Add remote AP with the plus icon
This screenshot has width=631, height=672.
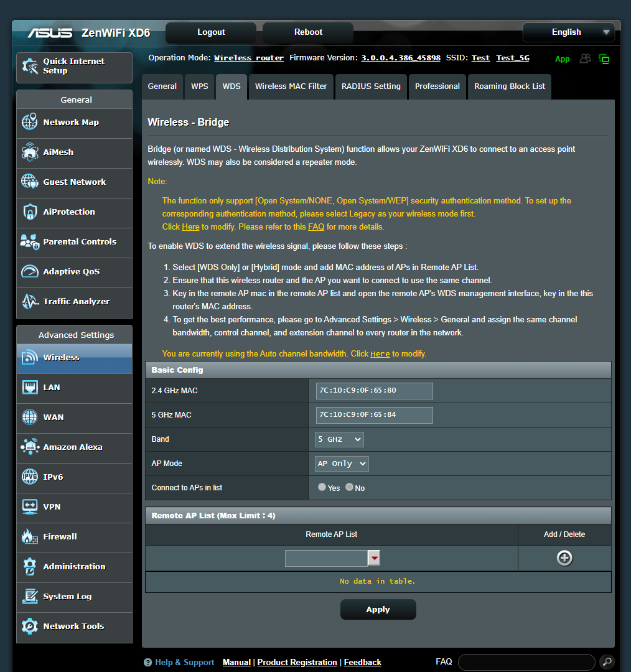(x=564, y=558)
